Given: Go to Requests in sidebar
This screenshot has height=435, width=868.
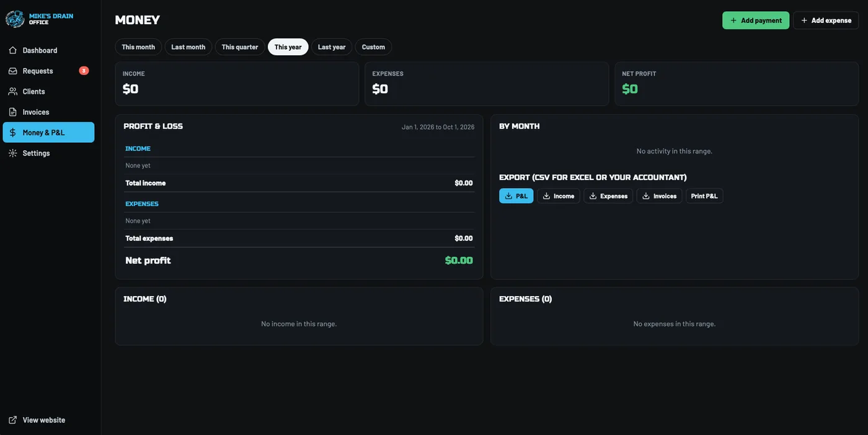Looking at the screenshot, I should [48, 71].
